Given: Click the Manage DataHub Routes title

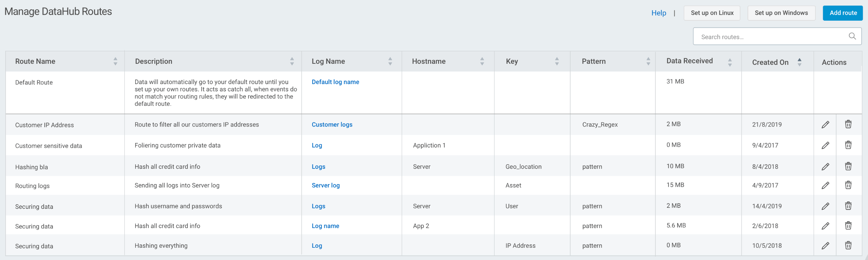Looking at the screenshot, I should (x=58, y=12).
